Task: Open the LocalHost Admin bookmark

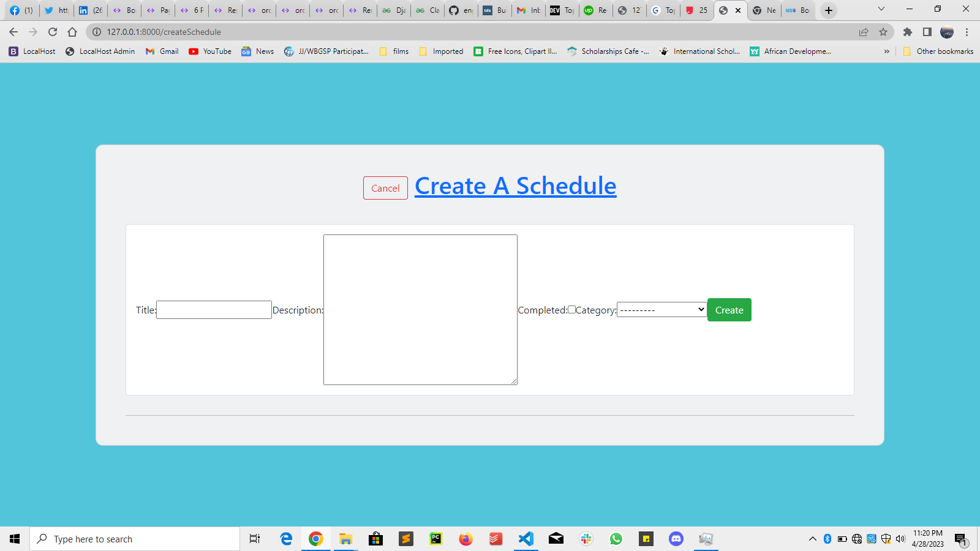Action: [99, 51]
